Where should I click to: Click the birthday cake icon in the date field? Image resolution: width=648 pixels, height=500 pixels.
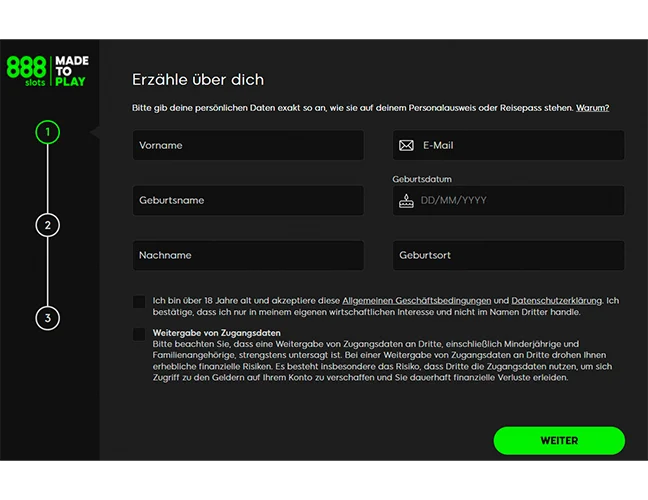click(x=406, y=200)
